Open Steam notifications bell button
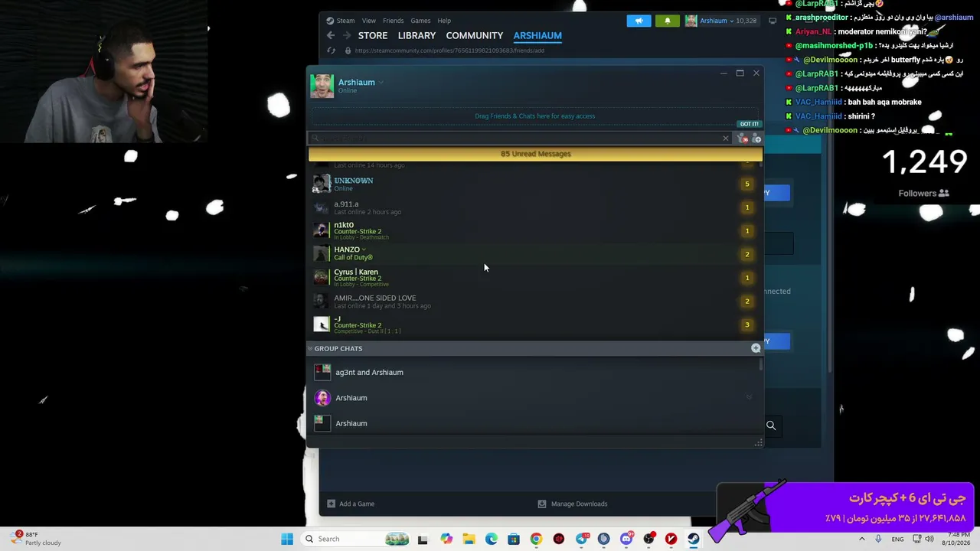Viewport: 980px width, 551px height. (x=667, y=21)
